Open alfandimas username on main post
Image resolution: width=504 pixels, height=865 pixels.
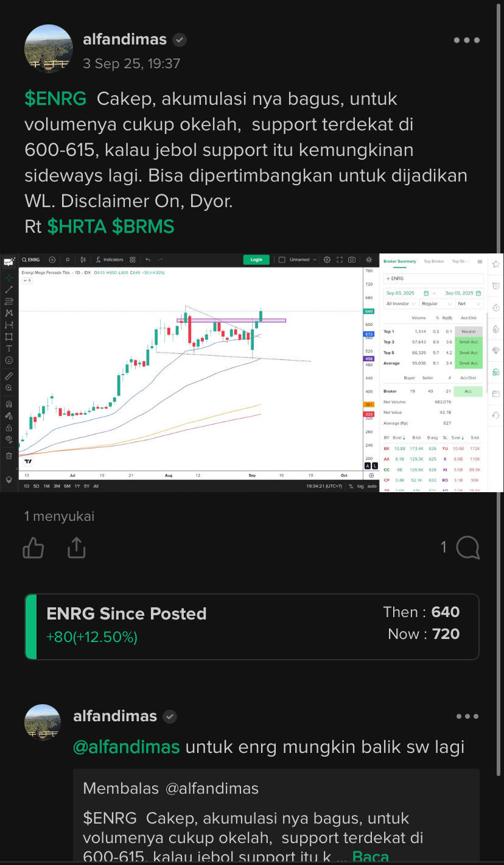125,40
